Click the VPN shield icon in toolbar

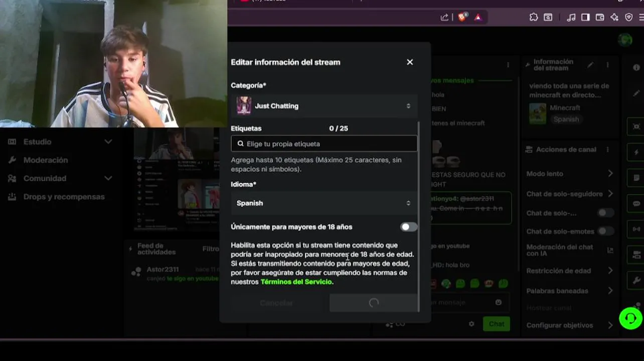tap(629, 18)
